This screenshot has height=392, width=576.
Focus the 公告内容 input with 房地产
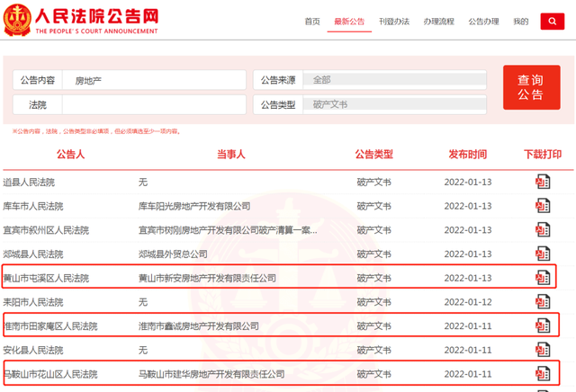tap(154, 80)
